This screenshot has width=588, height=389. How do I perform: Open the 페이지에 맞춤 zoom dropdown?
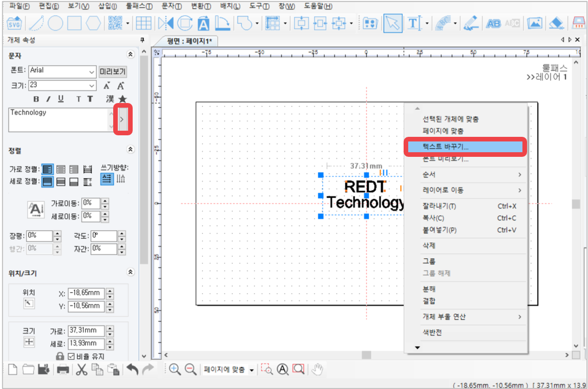[x=251, y=370]
